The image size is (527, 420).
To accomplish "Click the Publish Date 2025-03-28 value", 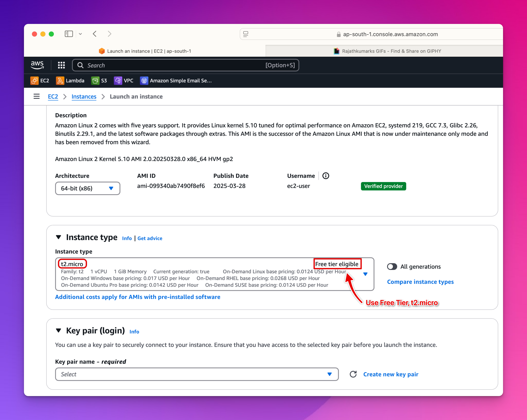I will (229, 186).
